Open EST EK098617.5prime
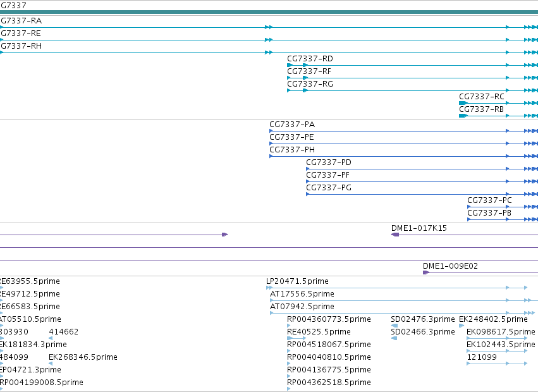The width and height of the screenshot is (538, 392). pyautogui.click(x=501, y=332)
